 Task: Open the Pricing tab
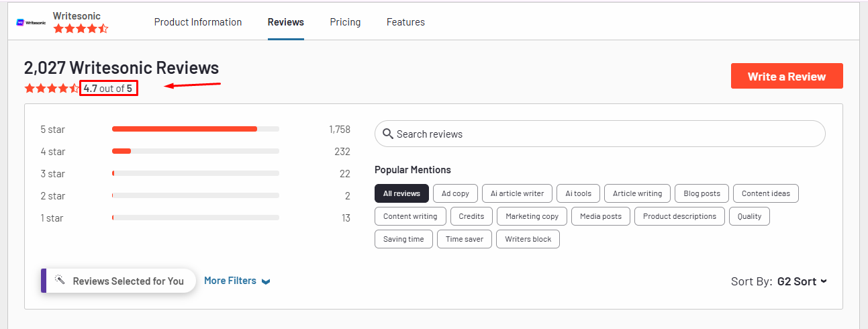click(x=345, y=22)
